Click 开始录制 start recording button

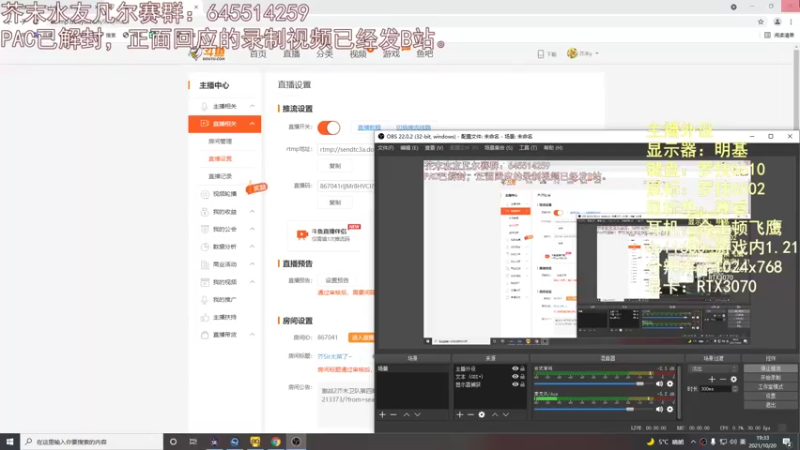click(770, 378)
